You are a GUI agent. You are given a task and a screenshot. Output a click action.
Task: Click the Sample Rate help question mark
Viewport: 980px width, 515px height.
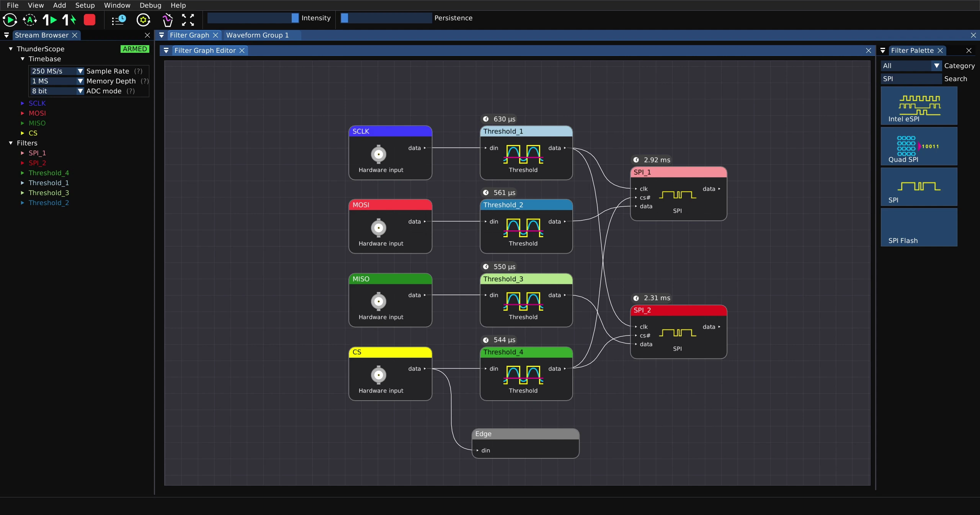(139, 71)
